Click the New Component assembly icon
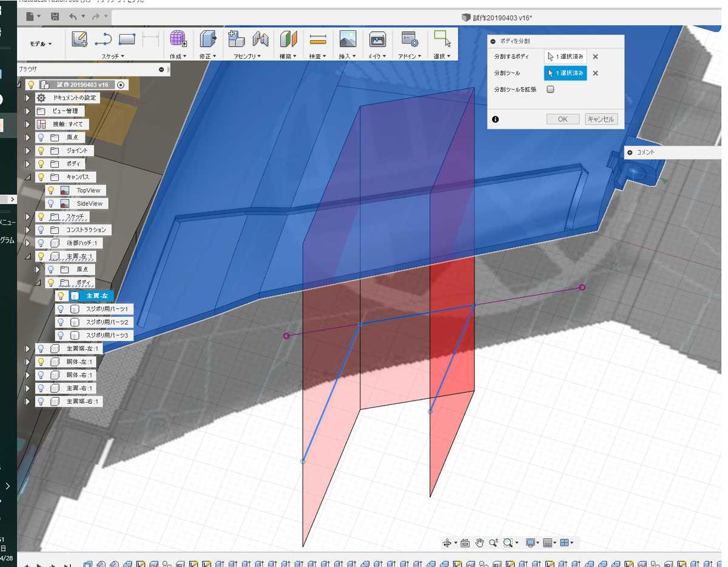Screen dimensions: 728x567 (x=236, y=39)
